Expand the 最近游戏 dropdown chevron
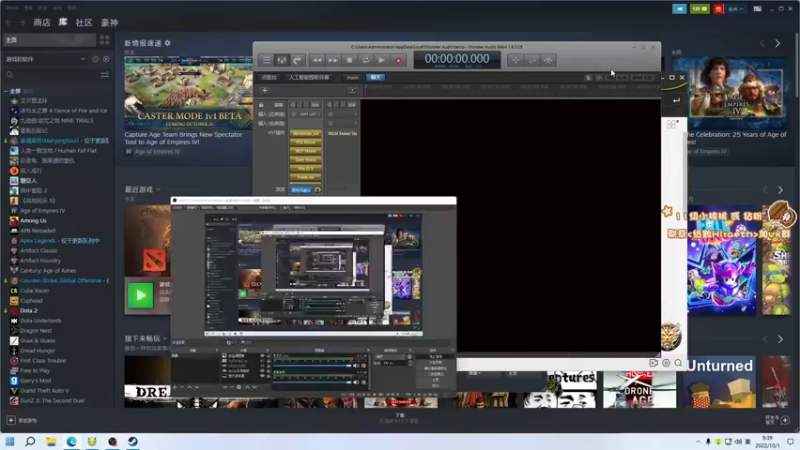The height and width of the screenshot is (450, 800). coord(158,189)
